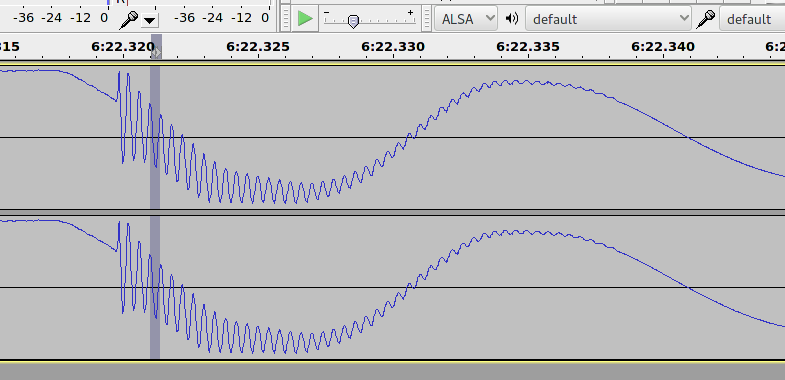Click the highlighted selection in the lower channel
785x380 pixels.
click(x=155, y=287)
